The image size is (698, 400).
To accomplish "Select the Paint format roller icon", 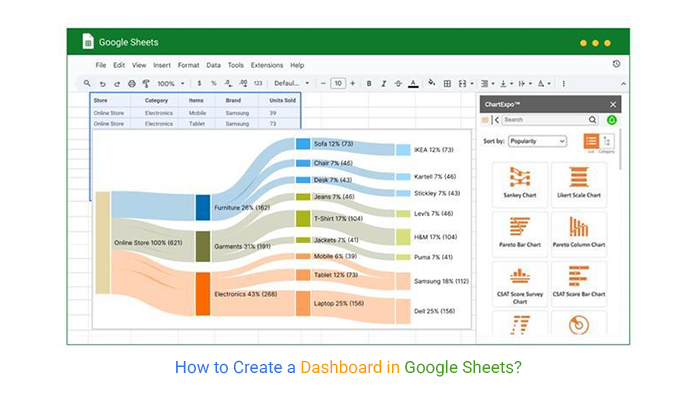I will click(146, 84).
